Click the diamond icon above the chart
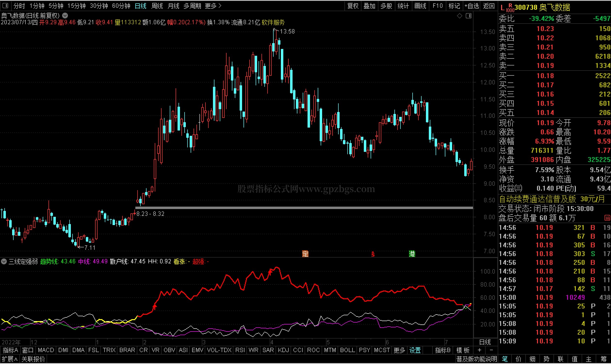Image resolution: width=611 pixels, height=364 pixels. pos(459,16)
